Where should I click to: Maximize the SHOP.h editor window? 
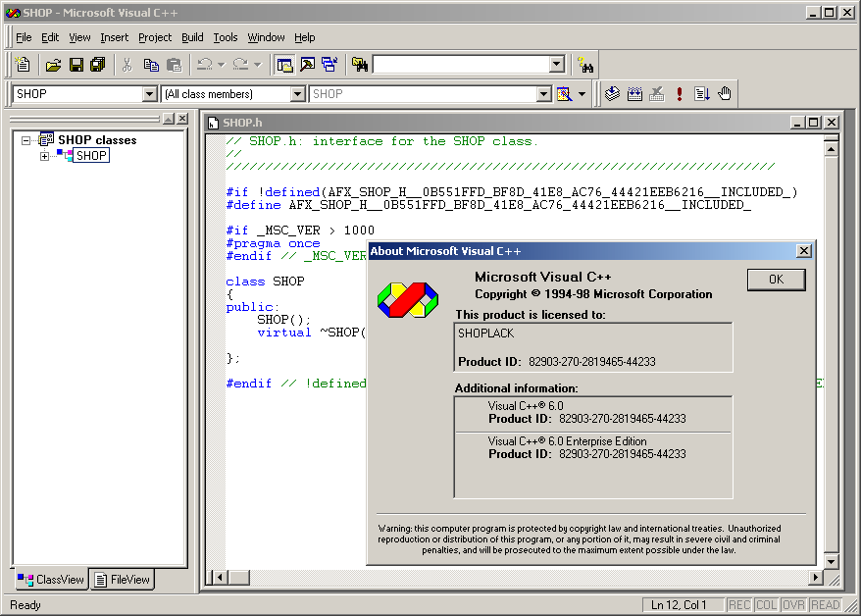814,123
